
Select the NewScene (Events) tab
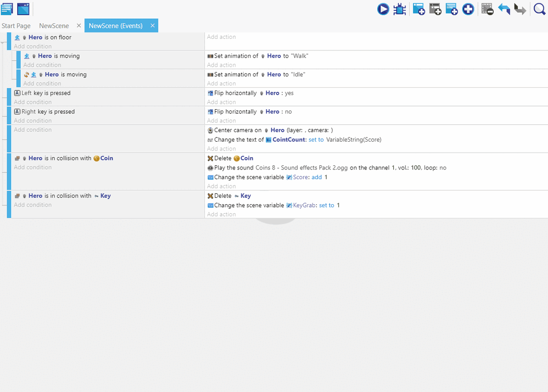116,26
